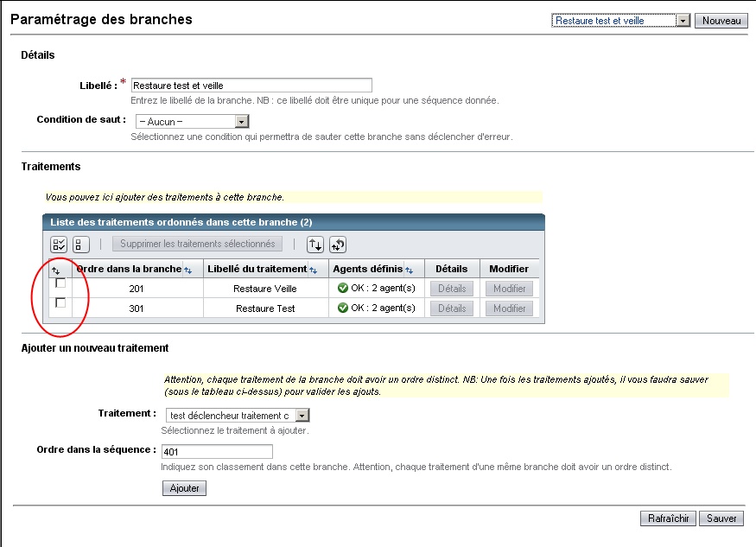Open the 'Condition de saut' dropdown
The height and width of the screenshot is (547, 756).
tap(241, 122)
